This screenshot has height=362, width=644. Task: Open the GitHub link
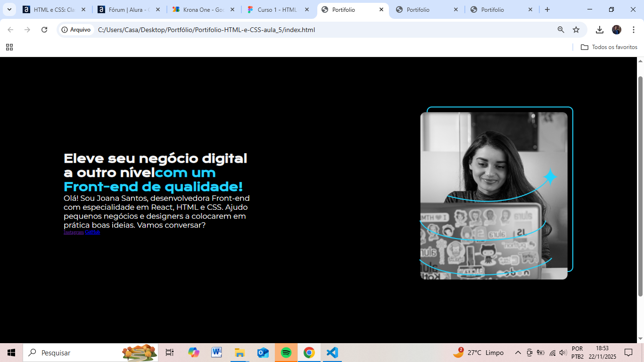click(92, 232)
